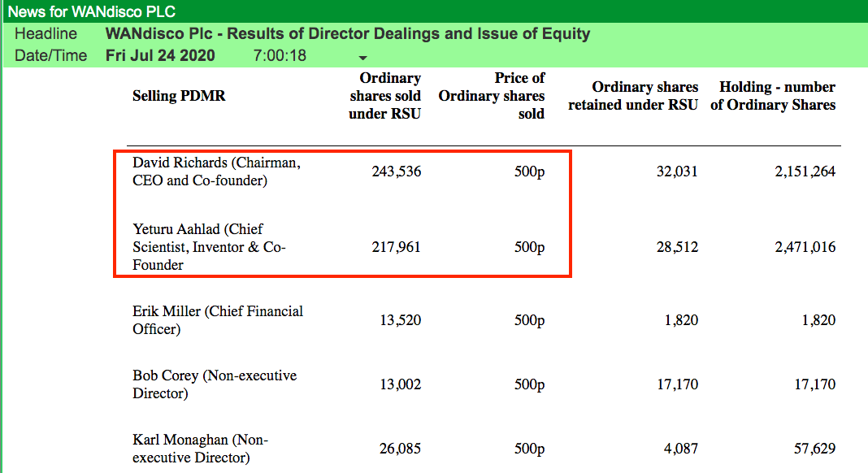Screen dimensions: 868x473
Task: Click the 'Headline' field label
Action: click(46, 34)
